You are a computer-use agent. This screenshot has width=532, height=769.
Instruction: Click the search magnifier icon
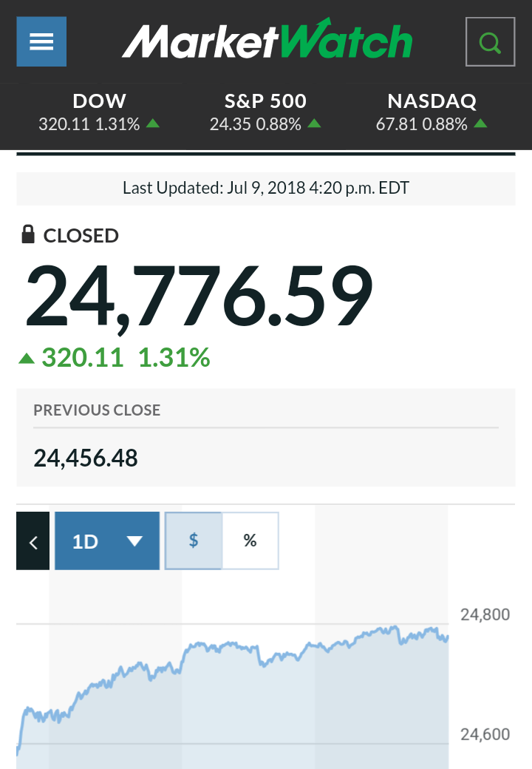pyautogui.click(x=490, y=41)
